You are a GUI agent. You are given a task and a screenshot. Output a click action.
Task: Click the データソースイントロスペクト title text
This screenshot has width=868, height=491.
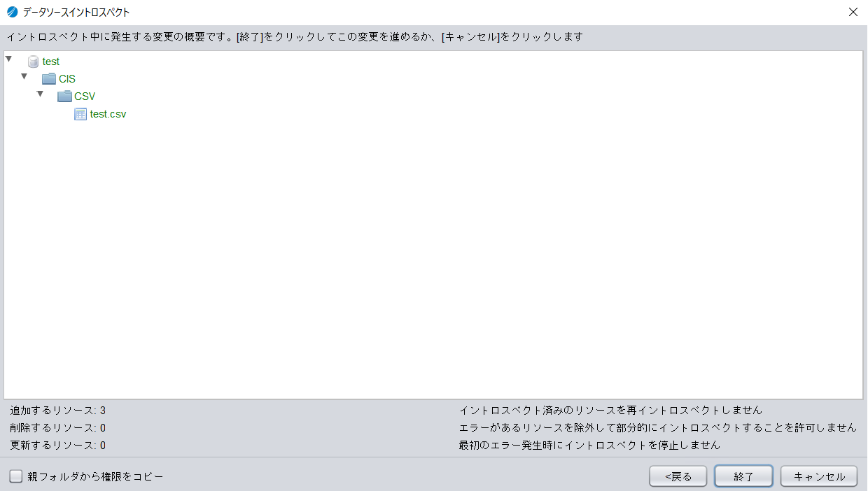click(76, 13)
